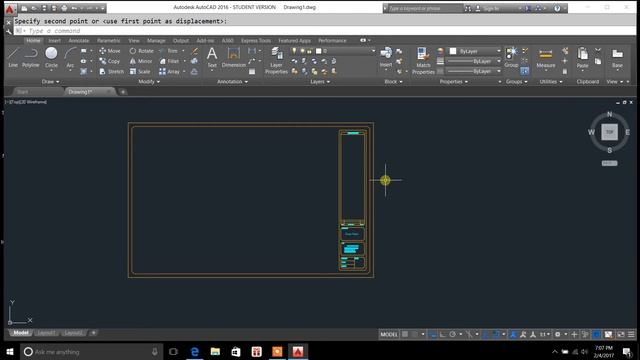Select the Polyline tool
This screenshot has width=640, height=360.
(31, 57)
